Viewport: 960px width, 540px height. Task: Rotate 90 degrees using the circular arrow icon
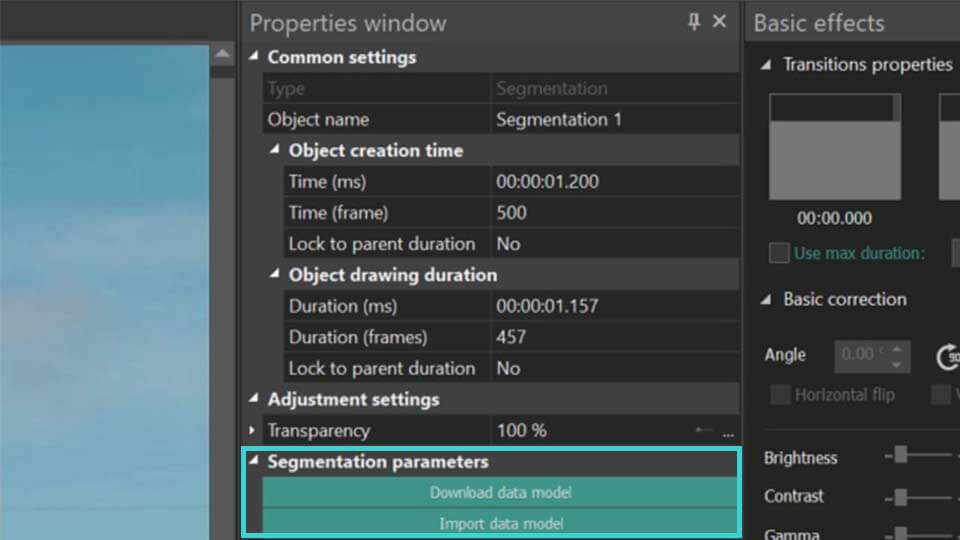coord(948,357)
